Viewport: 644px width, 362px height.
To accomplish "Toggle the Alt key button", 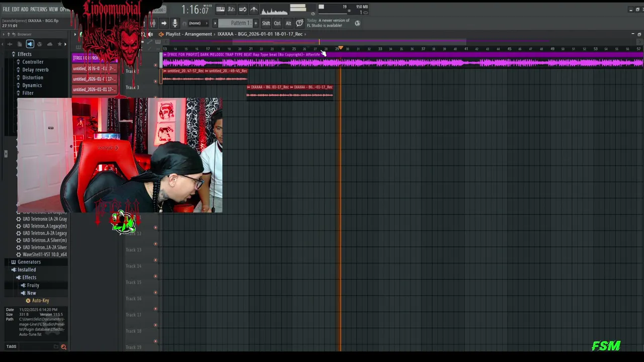I will point(288,23).
